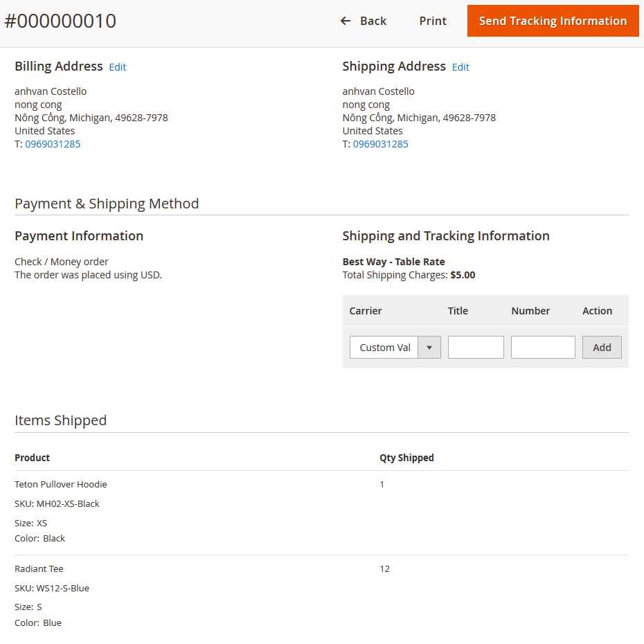Click the shipping address phone number link
Viewport: 644px width, 644px height.
click(380, 144)
